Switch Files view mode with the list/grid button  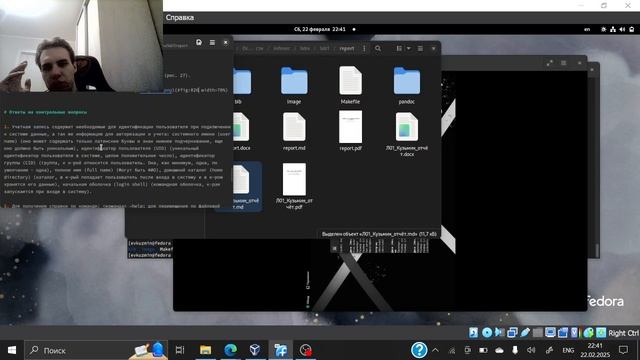coord(399,49)
